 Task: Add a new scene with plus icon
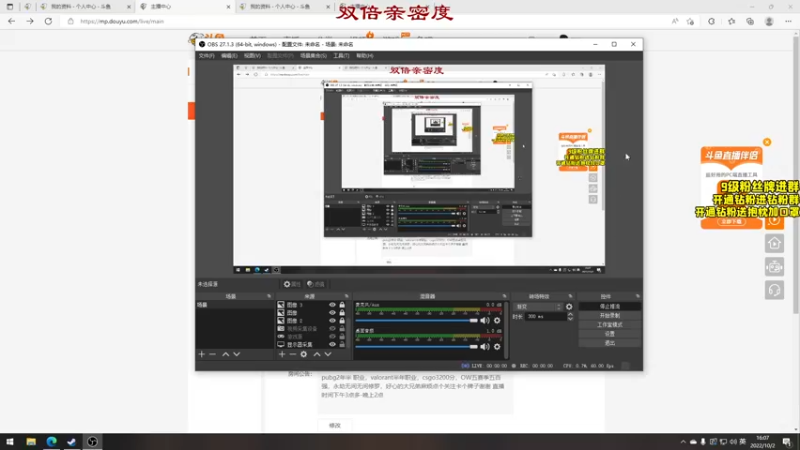pyautogui.click(x=202, y=354)
